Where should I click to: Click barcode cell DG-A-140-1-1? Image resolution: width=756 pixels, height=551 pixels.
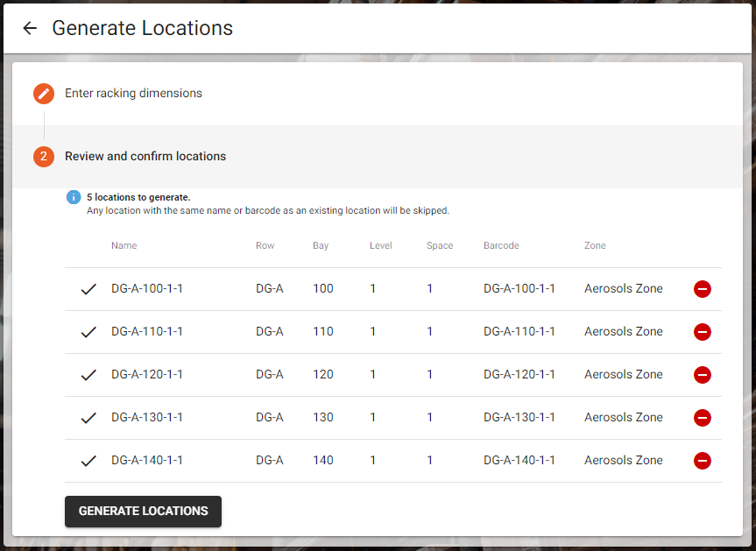(x=519, y=460)
